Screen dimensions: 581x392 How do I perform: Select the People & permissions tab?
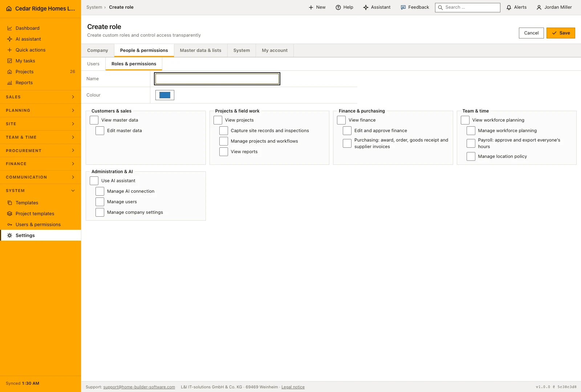point(144,50)
